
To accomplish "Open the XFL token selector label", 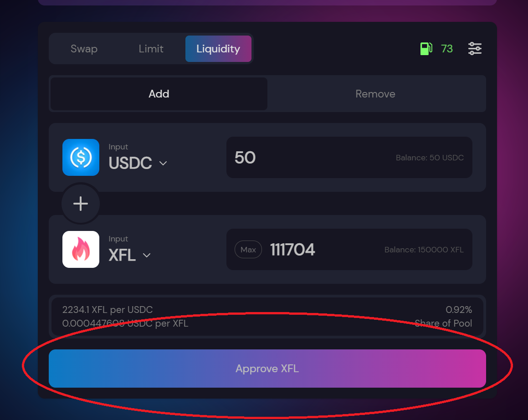I will pos(122,255).
